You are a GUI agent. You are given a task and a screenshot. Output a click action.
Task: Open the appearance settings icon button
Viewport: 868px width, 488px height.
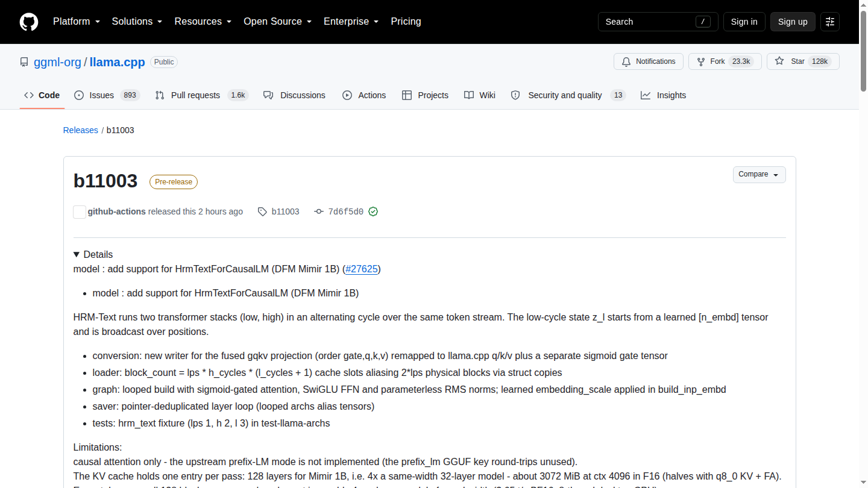830,22
